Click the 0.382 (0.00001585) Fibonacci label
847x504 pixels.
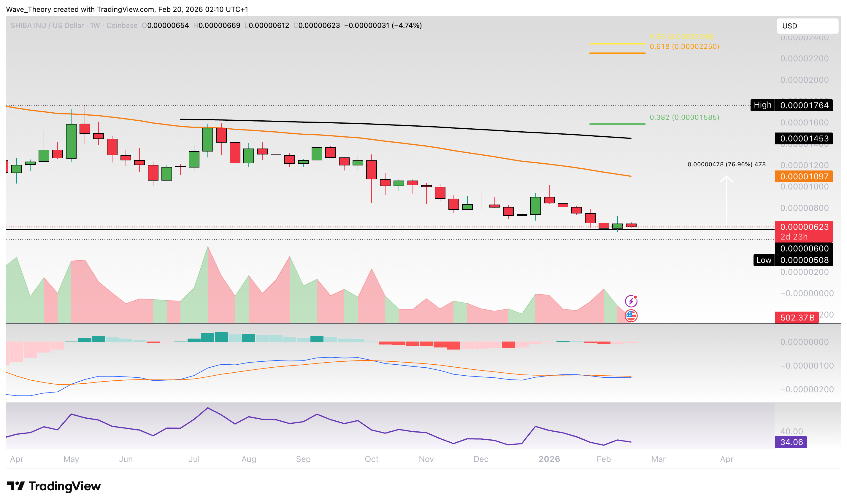point(684,117)
